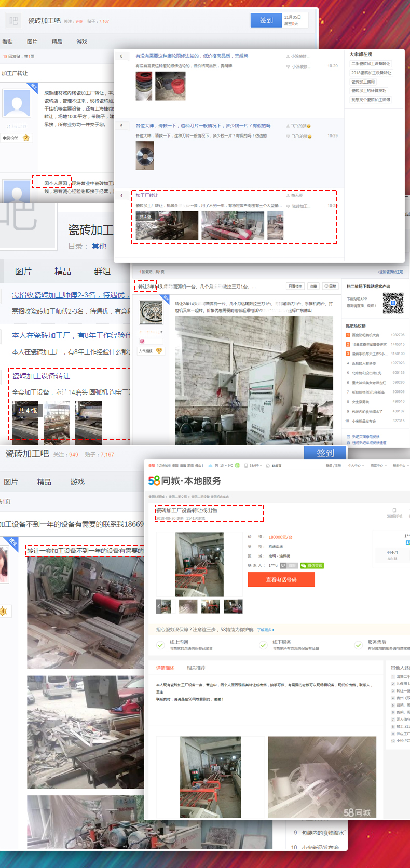
Task: Open 加工厂转让 thread with 4 replies
Action: [147, 195]
